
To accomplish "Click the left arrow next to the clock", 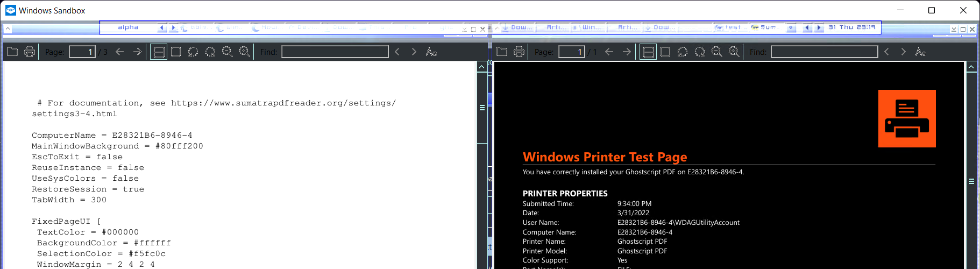I will (x=807, y=27).
